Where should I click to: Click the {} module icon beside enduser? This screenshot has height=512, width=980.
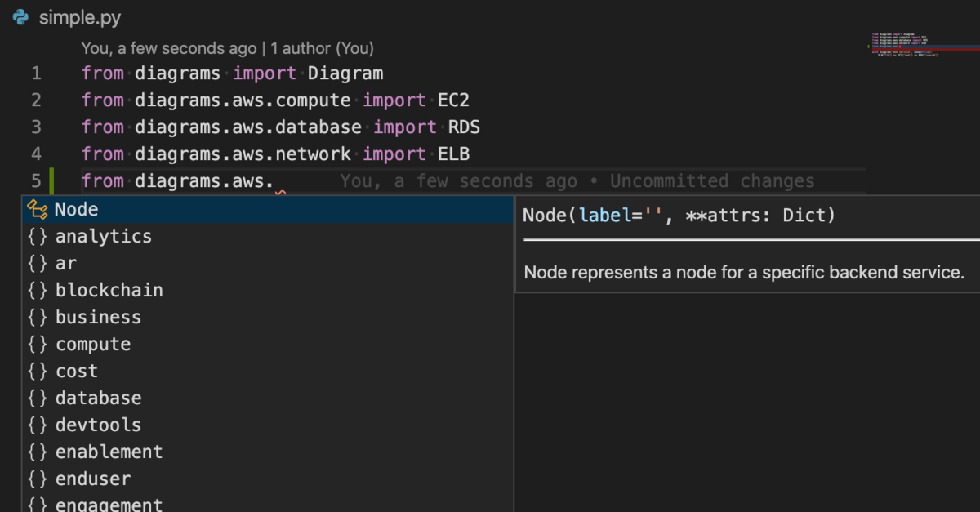click(38, 479)
